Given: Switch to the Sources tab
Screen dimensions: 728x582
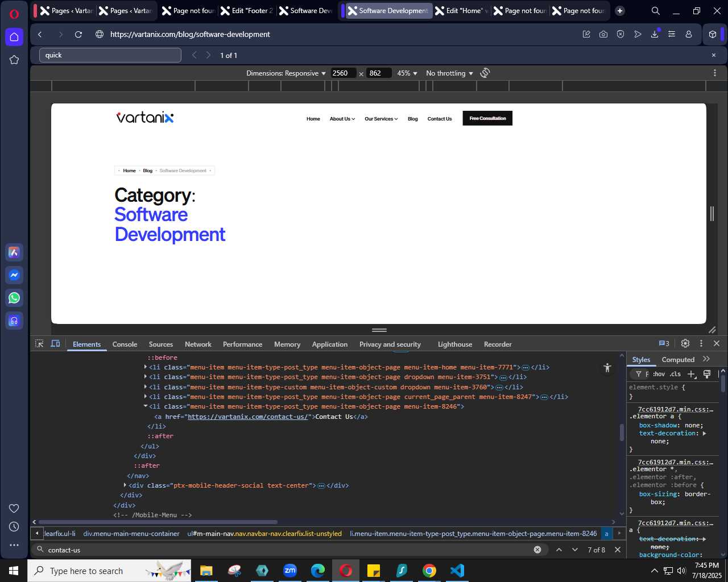Looking at the screenshot, I should [161, 344].
